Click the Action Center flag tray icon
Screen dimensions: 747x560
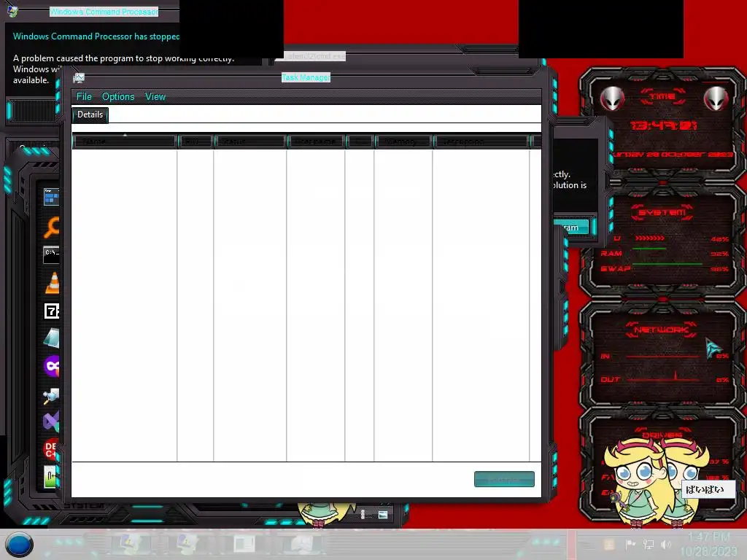click(630, 544)
